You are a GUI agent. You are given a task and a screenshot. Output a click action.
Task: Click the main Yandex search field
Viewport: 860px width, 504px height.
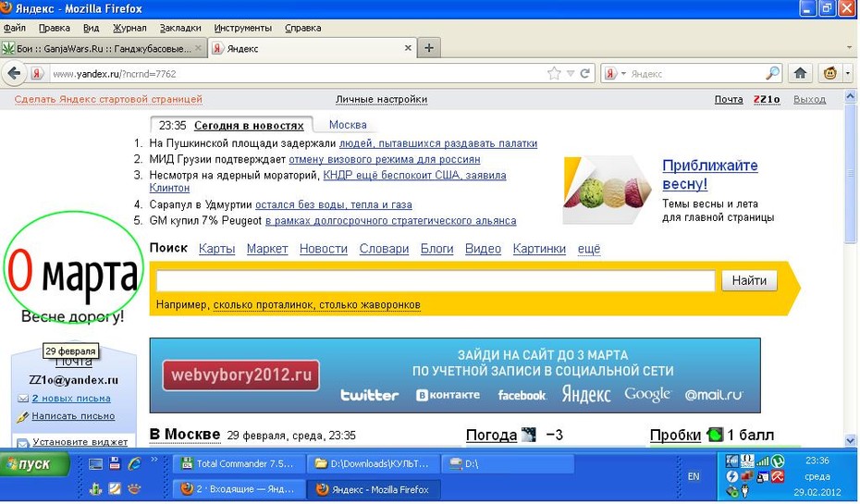[x=436, y=281]
